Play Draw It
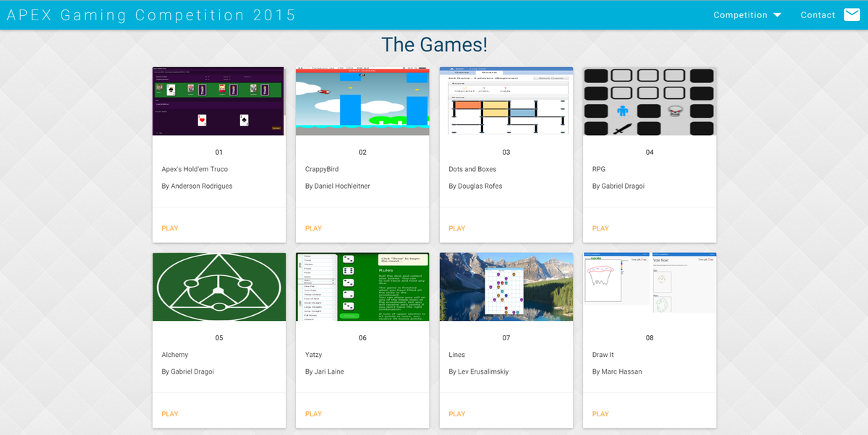 (x=600, y=413)
